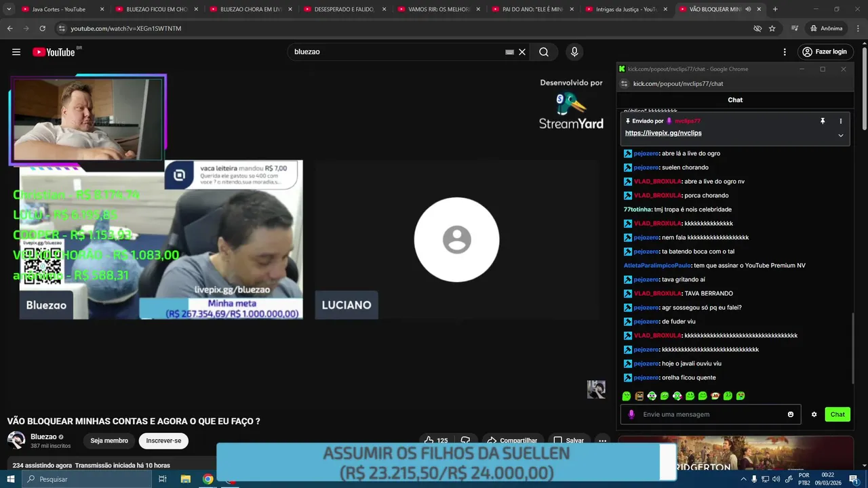Open third-party cookies blocked eye icon
The height and width of the screenshot is (488, 868).
pos(757,28)
